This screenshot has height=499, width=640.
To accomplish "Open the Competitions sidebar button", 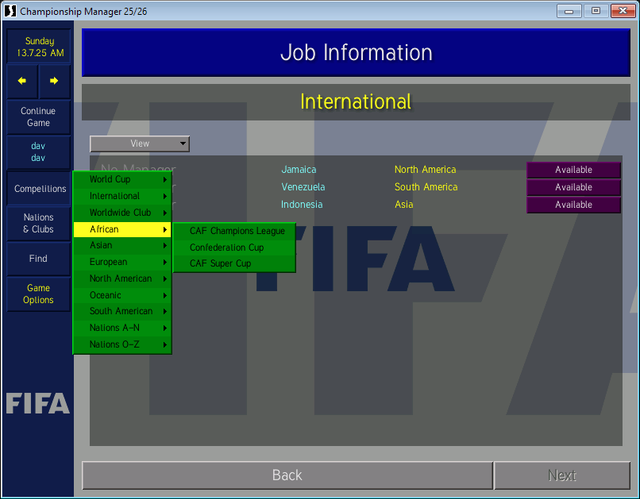I will (x=39, y=189).
